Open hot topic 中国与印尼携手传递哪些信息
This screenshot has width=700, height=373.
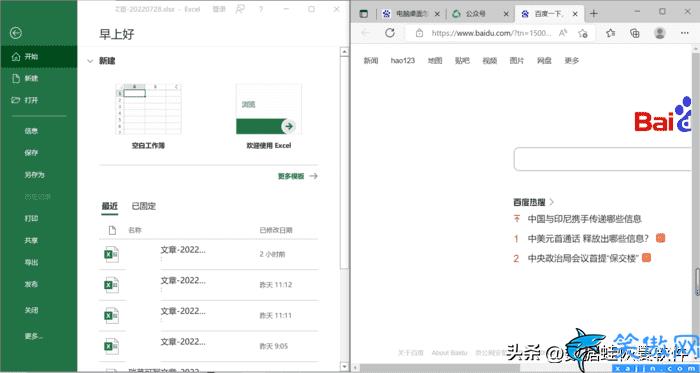[x=584, y=219]
